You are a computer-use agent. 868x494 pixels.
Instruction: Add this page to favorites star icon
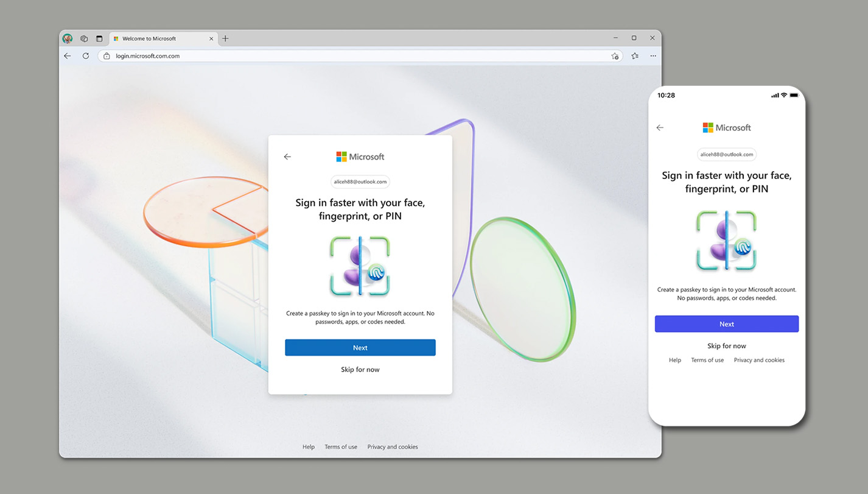(x=615, y=56)
